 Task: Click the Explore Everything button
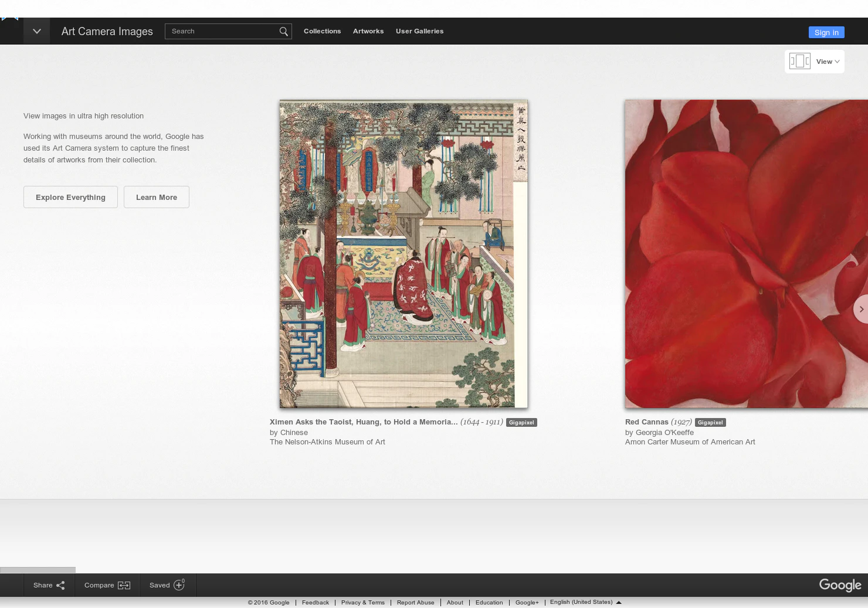coord(70,197)
